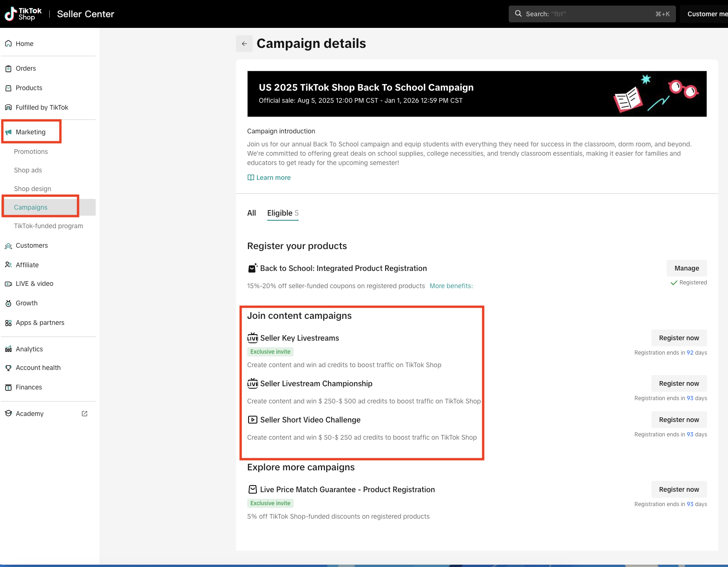The image size is (728, 567).
Task: Open Promotions under Marketing
Action: click(31, 152)
